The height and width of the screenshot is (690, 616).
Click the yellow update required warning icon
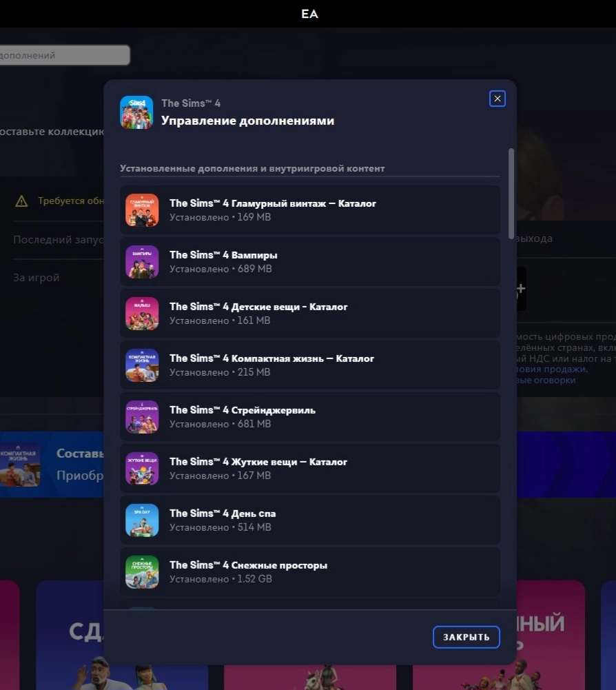[21, 201]
